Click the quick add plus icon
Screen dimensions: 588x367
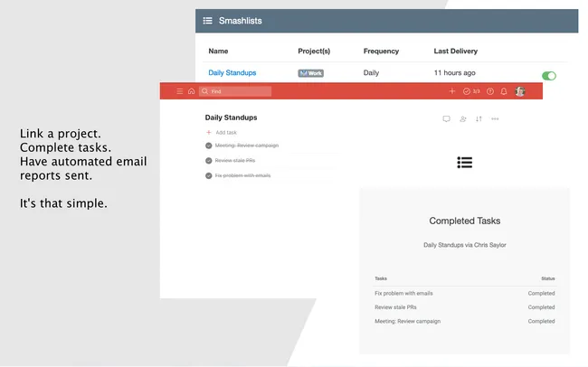point(452,91)
